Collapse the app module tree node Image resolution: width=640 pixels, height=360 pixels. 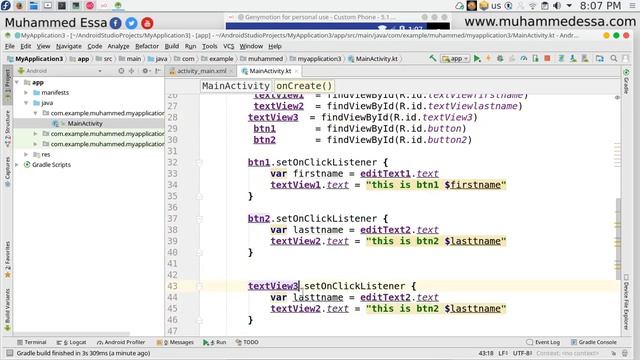(17, 82)
